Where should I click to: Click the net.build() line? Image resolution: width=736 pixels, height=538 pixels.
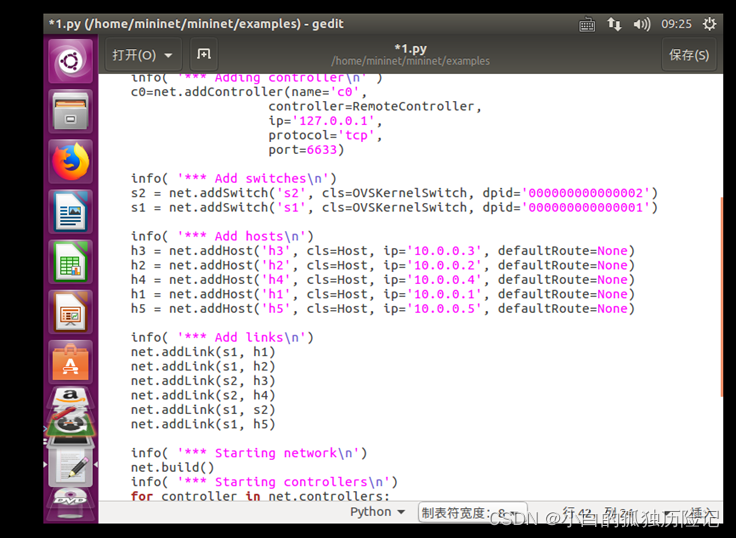point(172,468)
